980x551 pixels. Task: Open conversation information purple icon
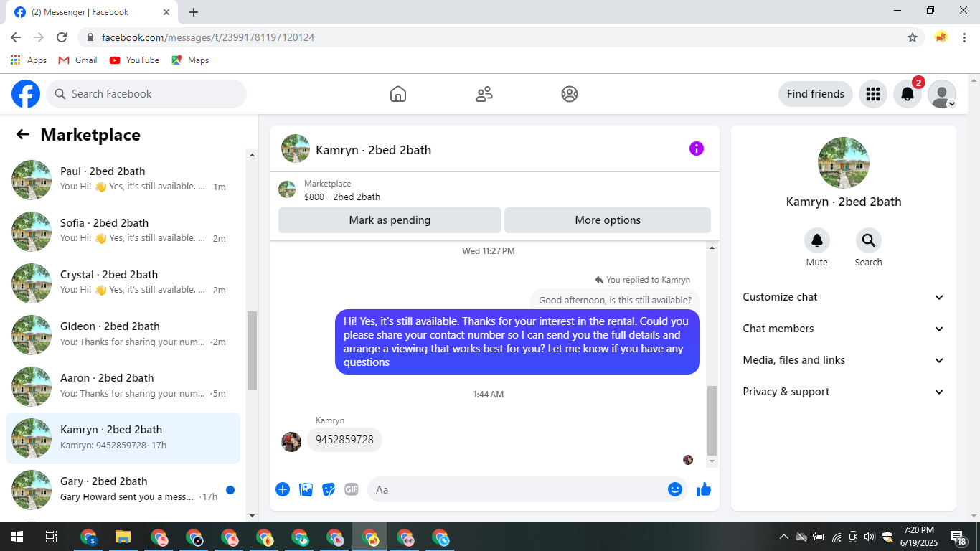coord(697,149)
